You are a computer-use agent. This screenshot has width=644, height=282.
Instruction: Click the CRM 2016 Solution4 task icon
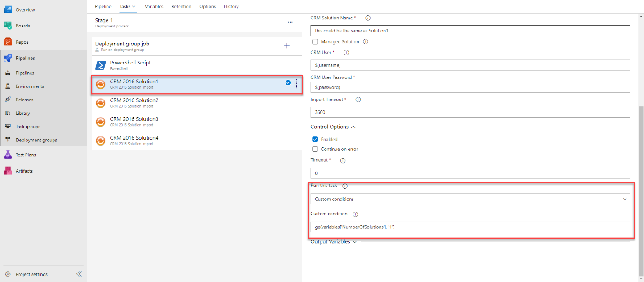click(101, 141)
